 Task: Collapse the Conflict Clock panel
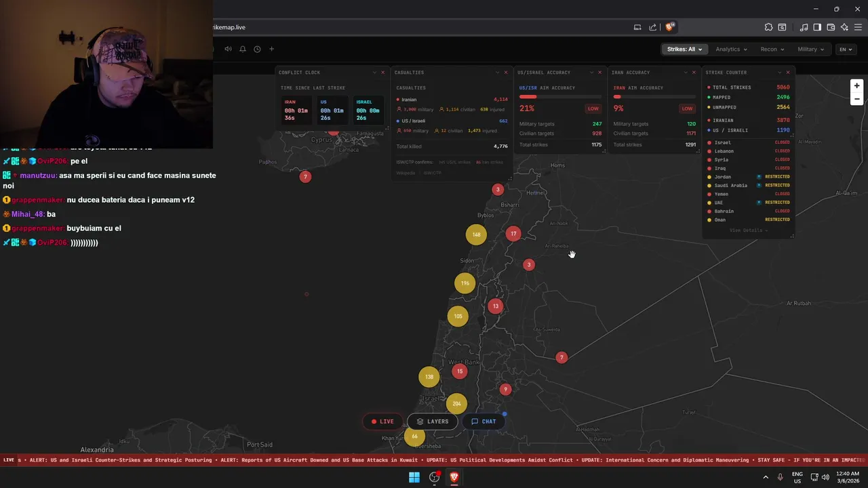coord(374,73)
